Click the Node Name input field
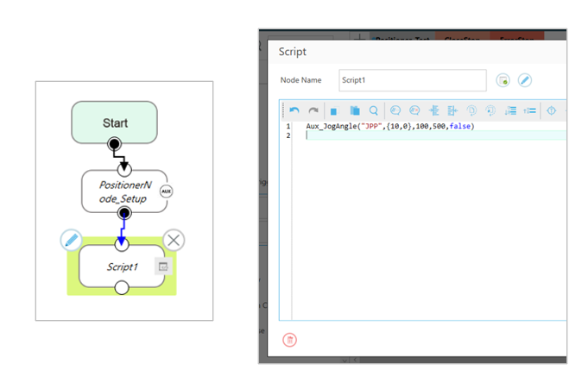Screen dimensions: 588x383 point(412,80)
